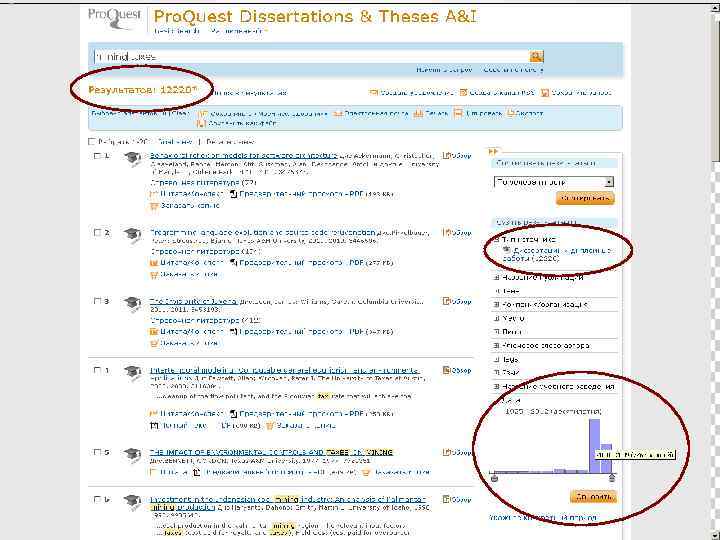Click the full text PDF icon under result 4
This screenshot has height=540, width=720.
154,426
